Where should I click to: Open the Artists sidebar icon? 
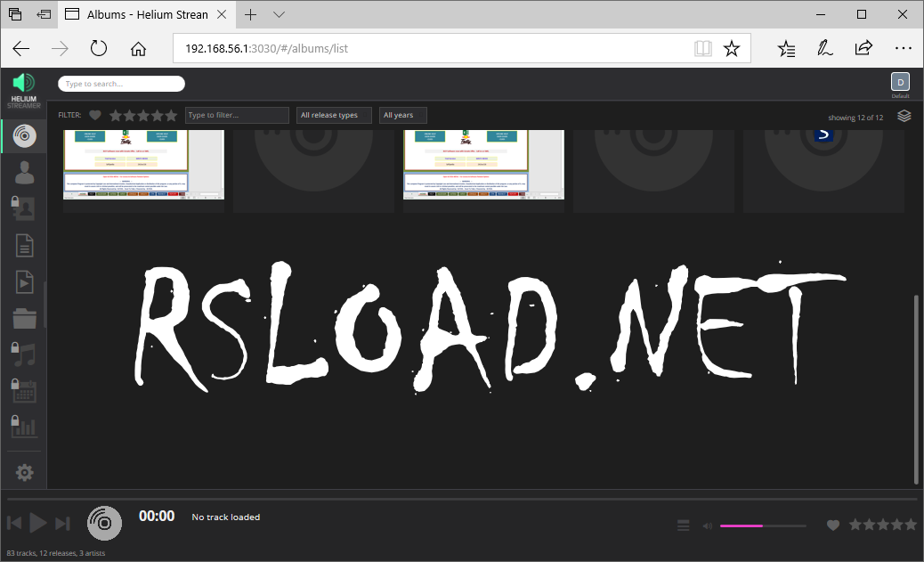point(24,172)
